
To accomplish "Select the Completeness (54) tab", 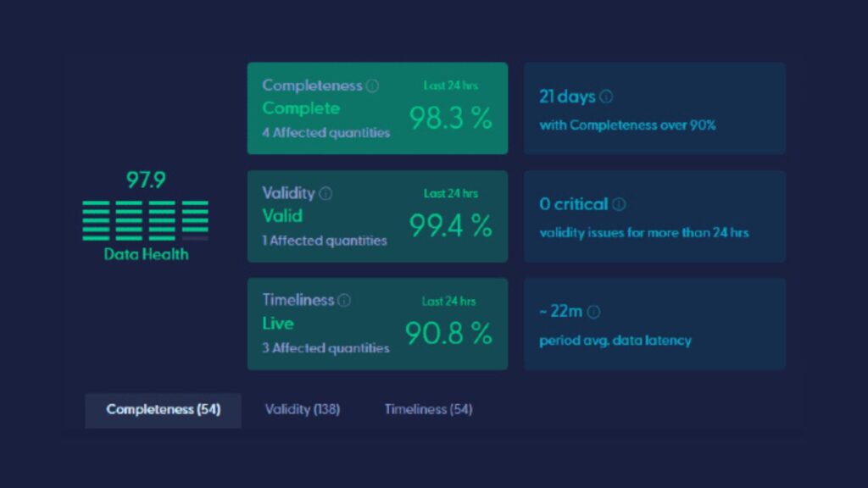I will tap(163, 410).
